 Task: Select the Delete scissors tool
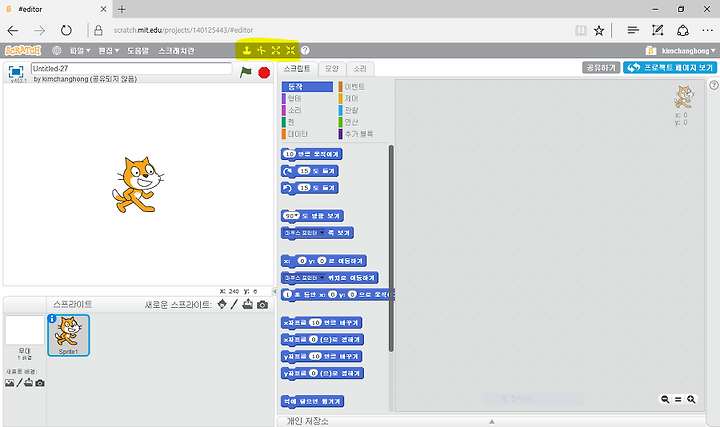(261, 51)
